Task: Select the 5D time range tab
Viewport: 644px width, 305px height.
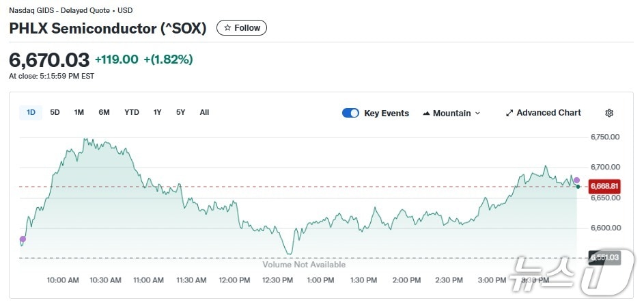Action: coord(55,112)
